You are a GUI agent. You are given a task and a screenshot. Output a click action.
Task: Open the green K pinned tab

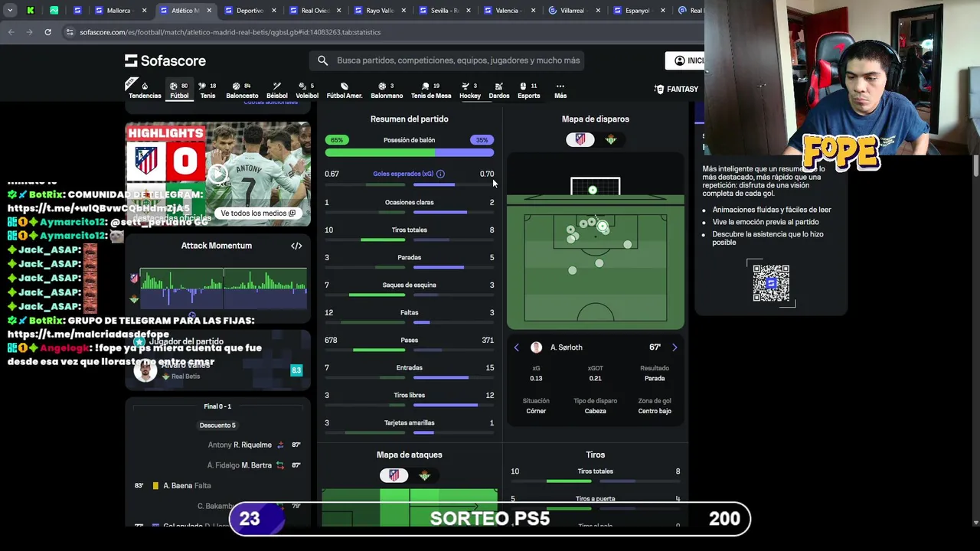click(x=31, y=11)
